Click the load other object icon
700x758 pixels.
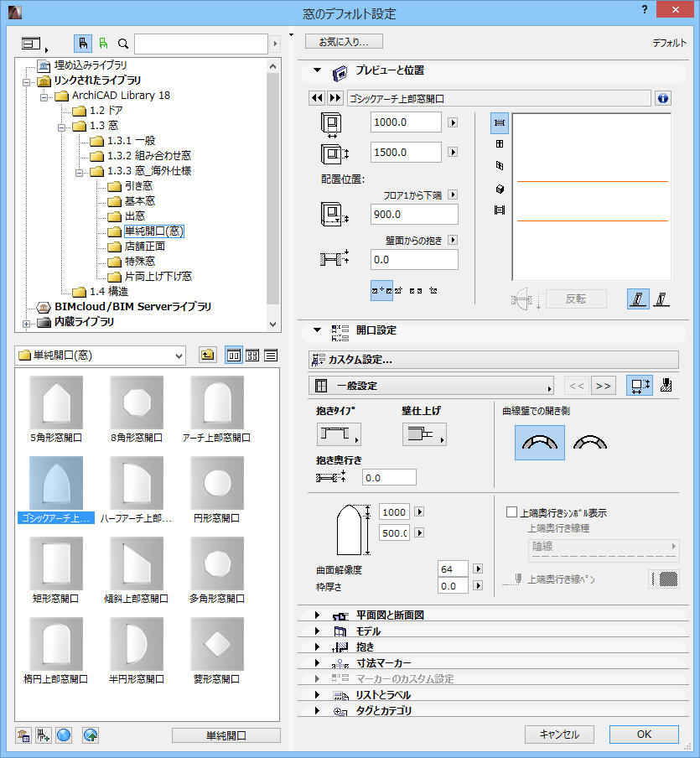(x=44, y=735)
